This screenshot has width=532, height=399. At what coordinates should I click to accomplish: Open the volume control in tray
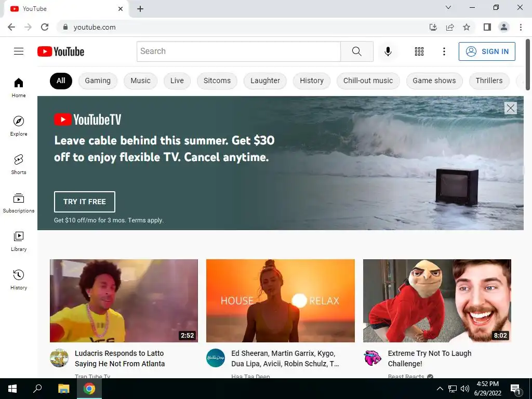coord(465,389)
